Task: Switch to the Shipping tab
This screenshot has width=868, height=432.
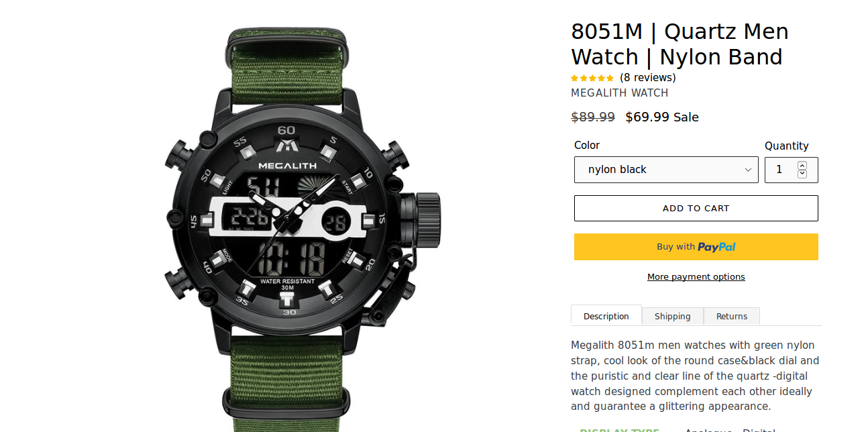Action: [x=672, y=317]
